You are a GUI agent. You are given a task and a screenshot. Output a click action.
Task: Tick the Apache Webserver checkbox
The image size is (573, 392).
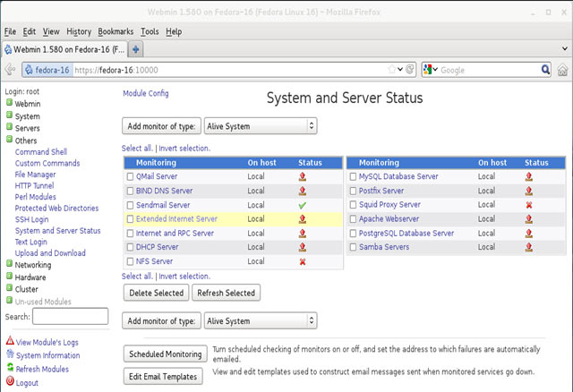pyautogui.click(x=354, y=219)
